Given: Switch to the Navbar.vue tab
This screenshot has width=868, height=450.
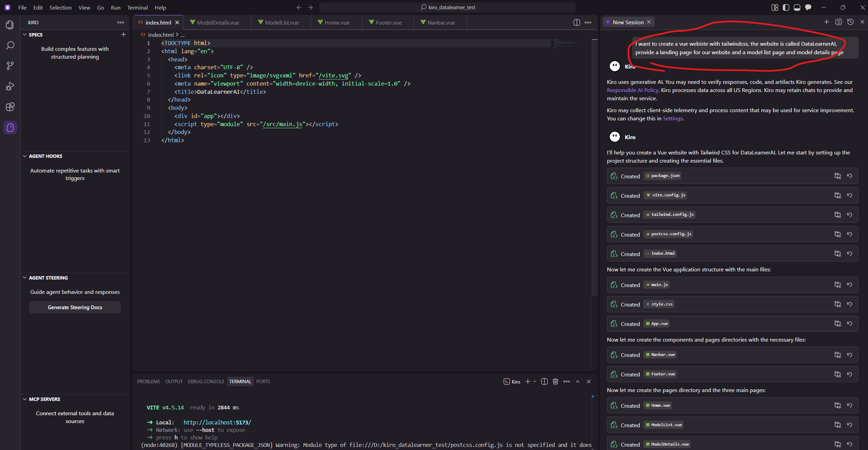Looking at the screenshot, I should click(x=441, y=22).
